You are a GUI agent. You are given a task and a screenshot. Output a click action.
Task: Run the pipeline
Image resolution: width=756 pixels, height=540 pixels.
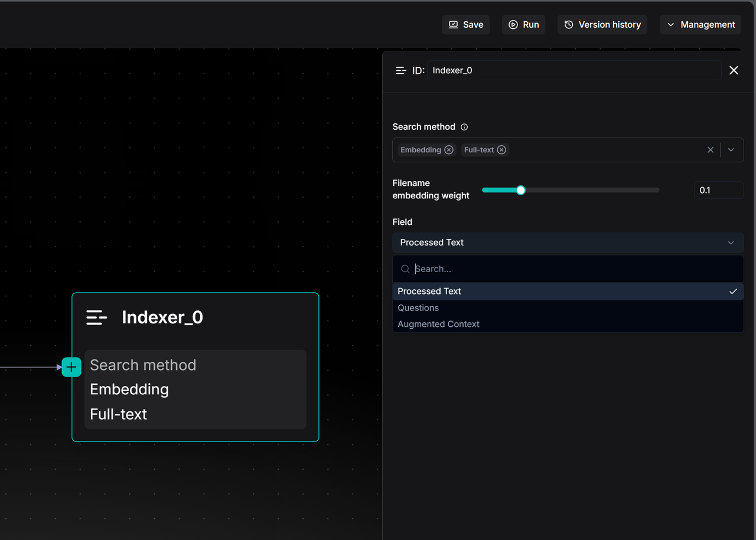523,25
